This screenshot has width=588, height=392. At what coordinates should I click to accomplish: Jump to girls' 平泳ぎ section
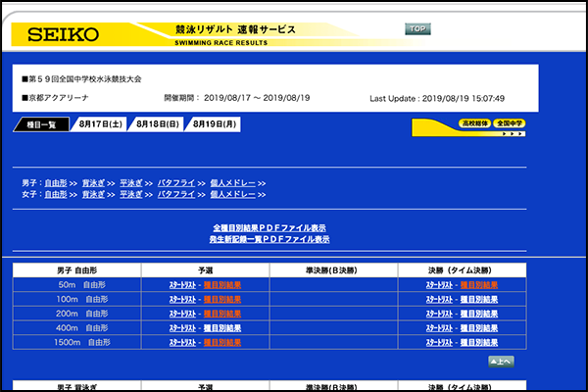(x=131, y=194)
